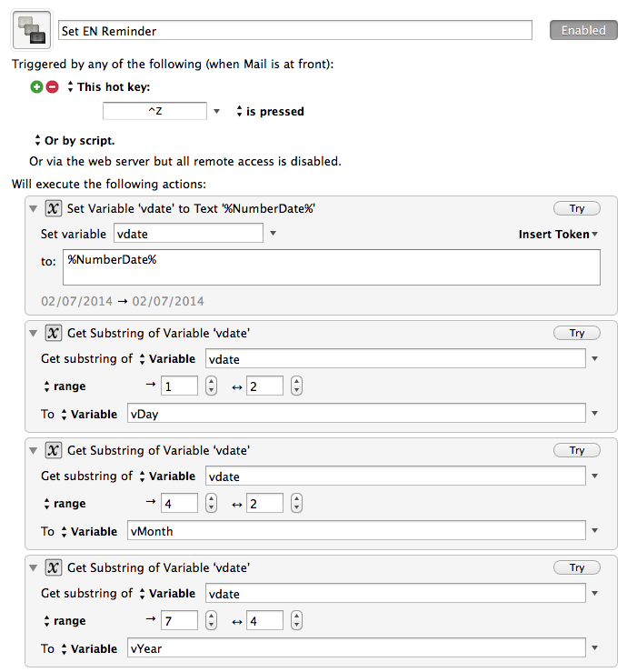
Task: Click variable icon of vMonth substring action
Action: (53, 450)
